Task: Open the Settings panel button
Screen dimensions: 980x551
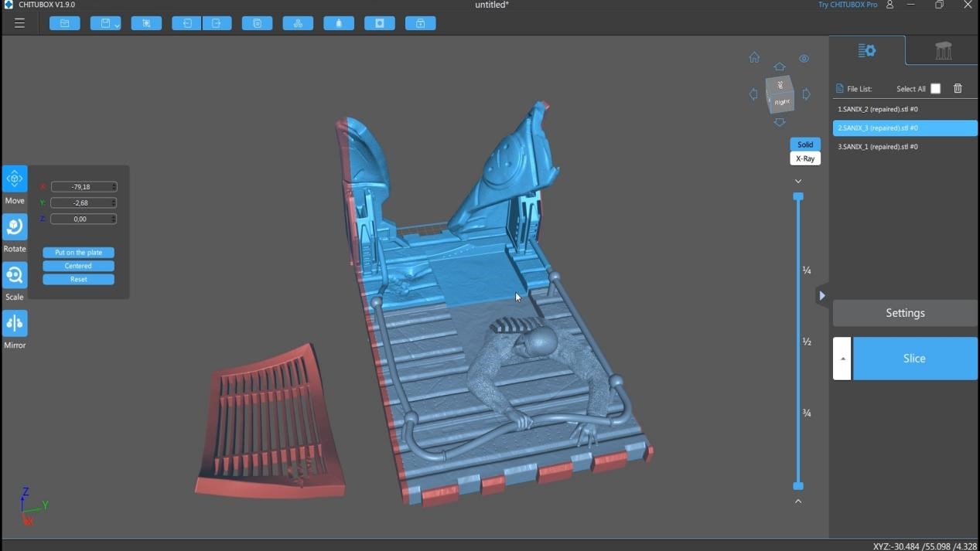Action: pyautogui.click(x=905, y=313)
